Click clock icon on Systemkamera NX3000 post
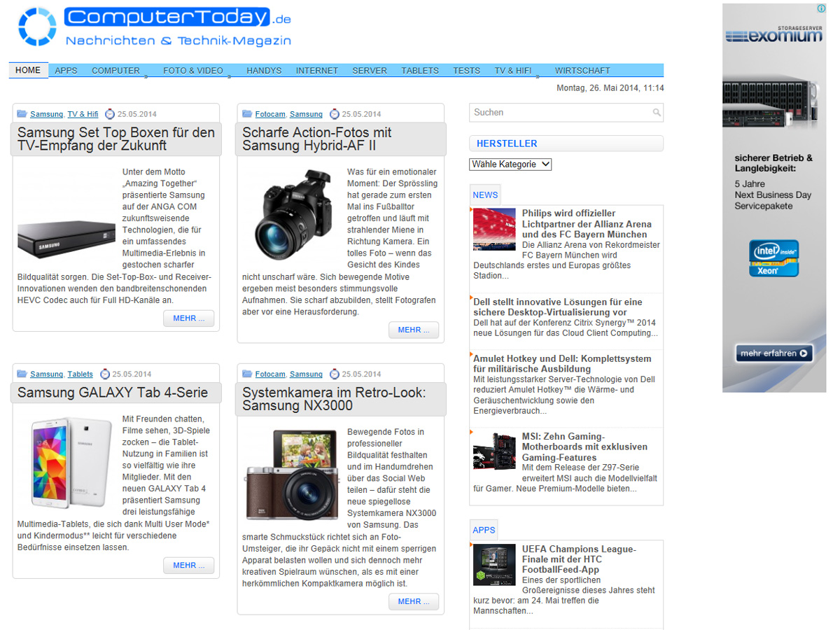This screenshot has width=840, height=630. pyautogui.click(x=335, y=374)
